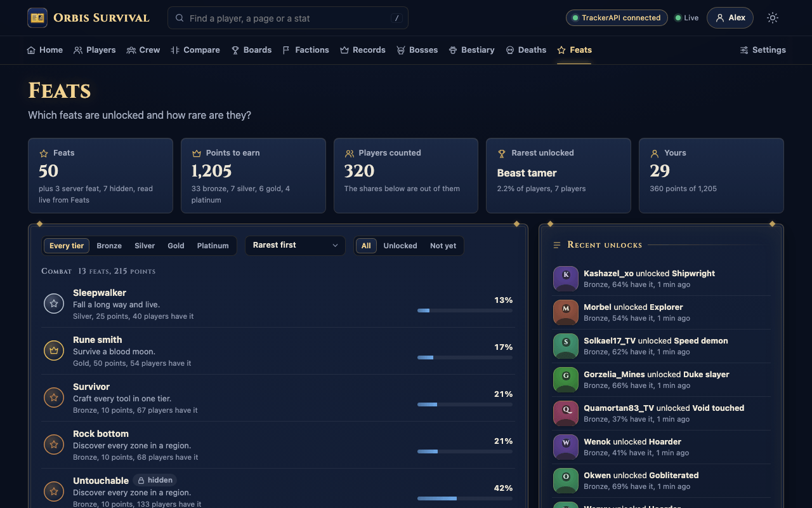
Task: Filter feats by Gold tier
Action: (176, 246)
